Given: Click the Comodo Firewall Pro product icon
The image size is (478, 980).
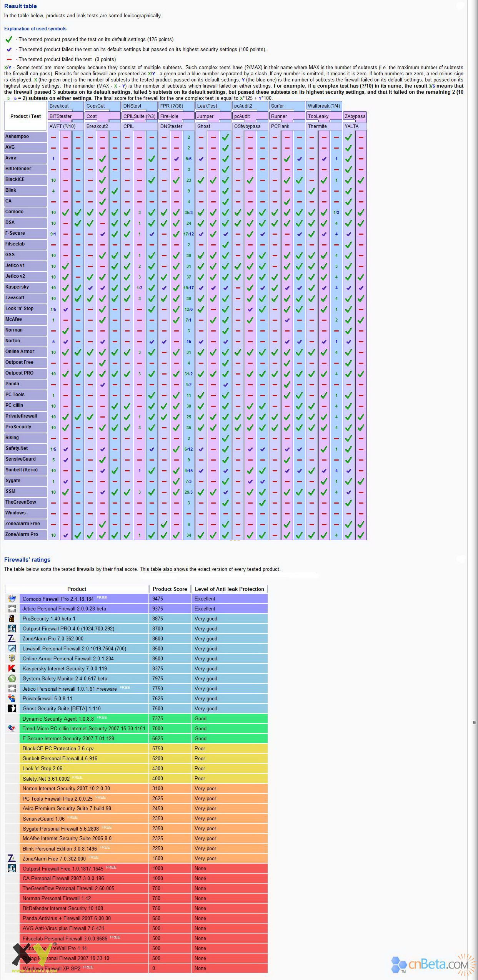Looking at the screenshot, I should (x=12, y=599).
